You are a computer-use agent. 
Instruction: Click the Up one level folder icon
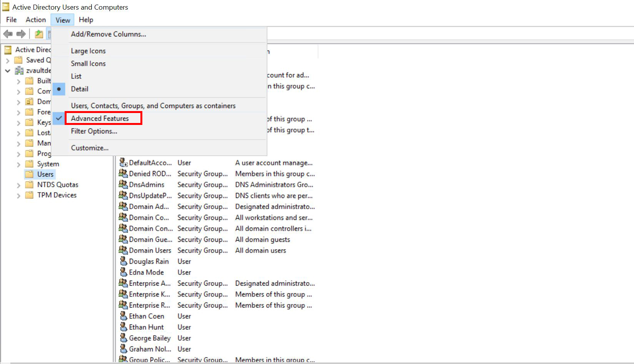click(x=39, y=34)
